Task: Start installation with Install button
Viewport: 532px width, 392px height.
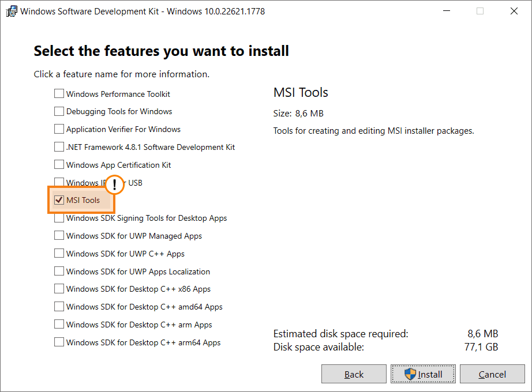Action: (x=423, y=374)
